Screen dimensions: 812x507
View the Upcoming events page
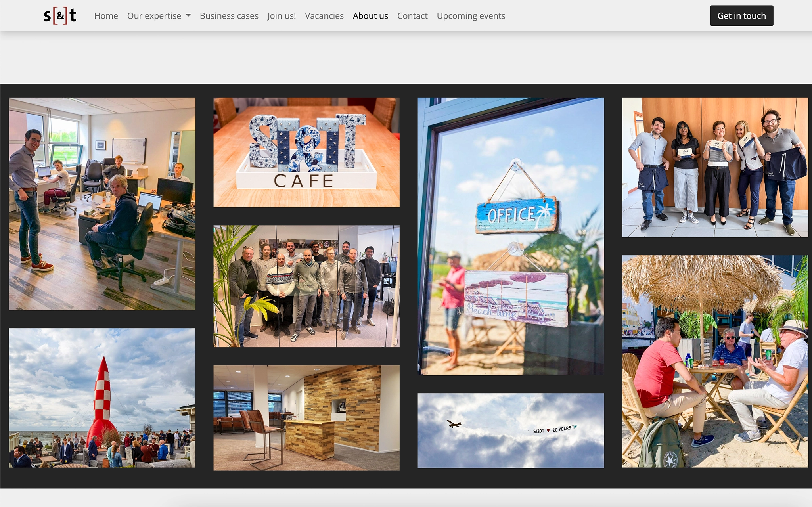point(471,16)
